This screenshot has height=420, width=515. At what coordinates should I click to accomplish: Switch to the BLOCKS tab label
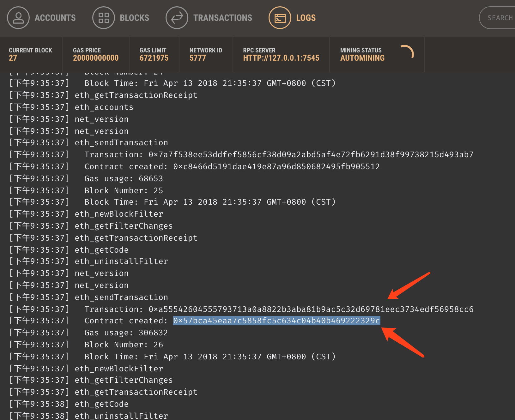tap(135, 18)
